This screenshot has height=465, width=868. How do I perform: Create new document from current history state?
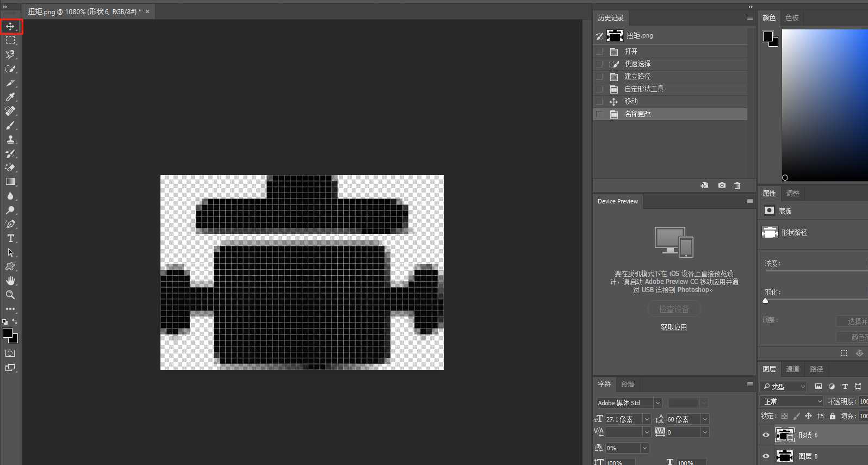705,185
